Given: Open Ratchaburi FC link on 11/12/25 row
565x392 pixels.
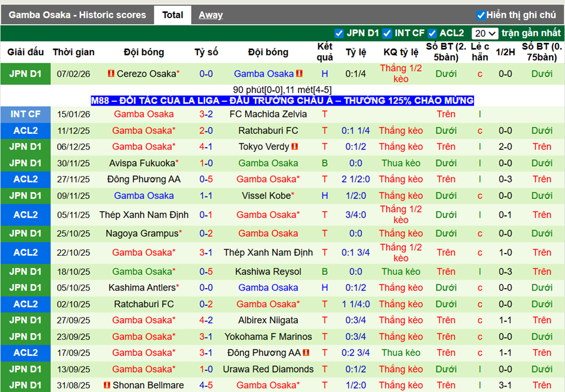Looking at the screenshot, I should tap(268, 131).
